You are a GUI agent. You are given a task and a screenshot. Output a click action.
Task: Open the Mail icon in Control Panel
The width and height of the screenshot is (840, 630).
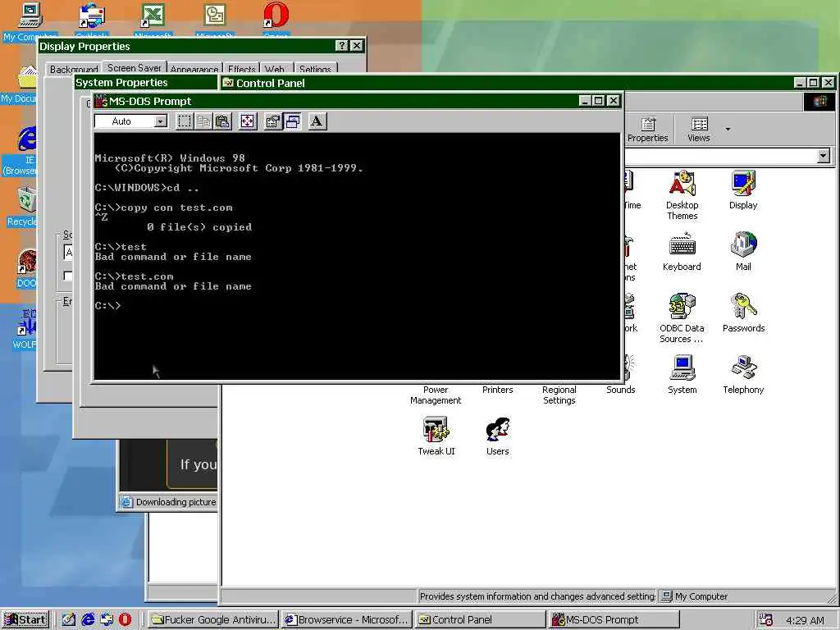(743, 252)
